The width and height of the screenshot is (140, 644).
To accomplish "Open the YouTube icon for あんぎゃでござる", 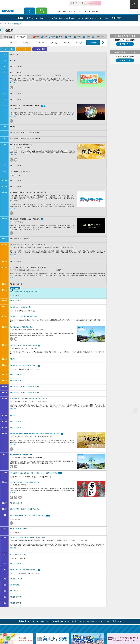I will pos(20,497).
